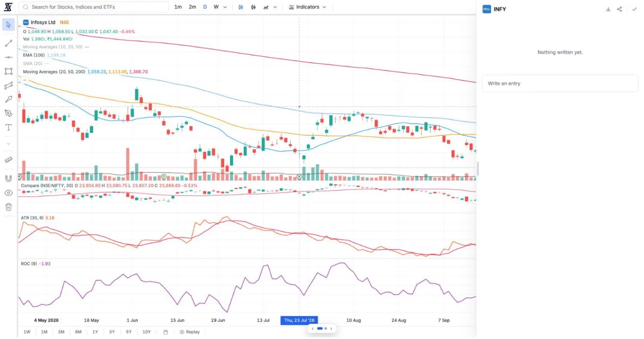The image size is (644, 339).
Task: Delete drawings with the trash icon
Action: pyautogui.click(x=8, y=207)
